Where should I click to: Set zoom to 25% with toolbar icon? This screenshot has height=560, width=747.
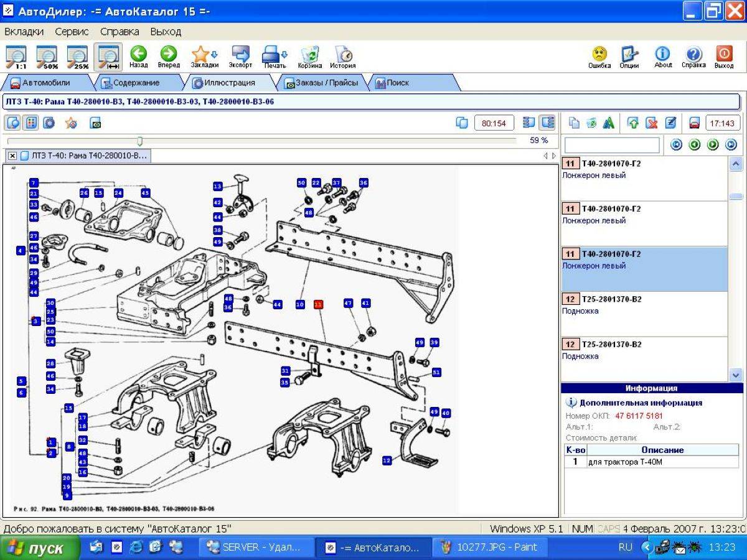coord(78,57)
